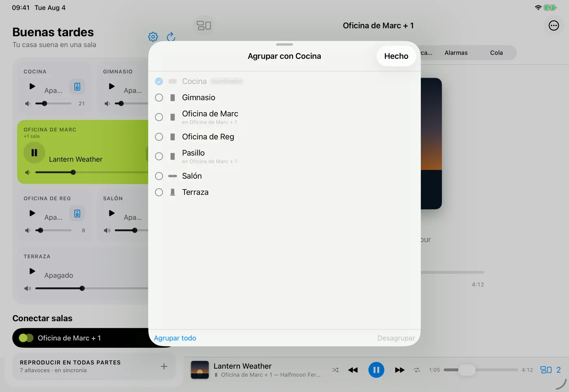
Task: Play the Gimnasio room
Action: pyautogui.click(x=112, y=86)
